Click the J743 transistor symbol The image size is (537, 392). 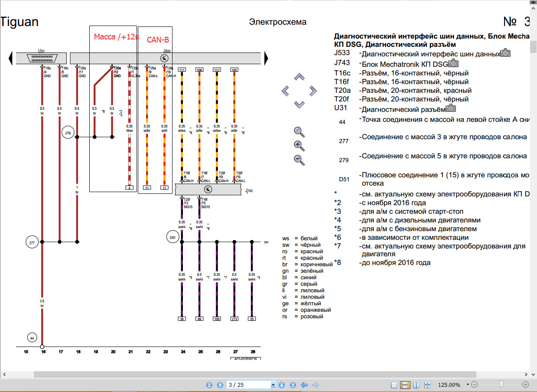click(x=207, y=189)
